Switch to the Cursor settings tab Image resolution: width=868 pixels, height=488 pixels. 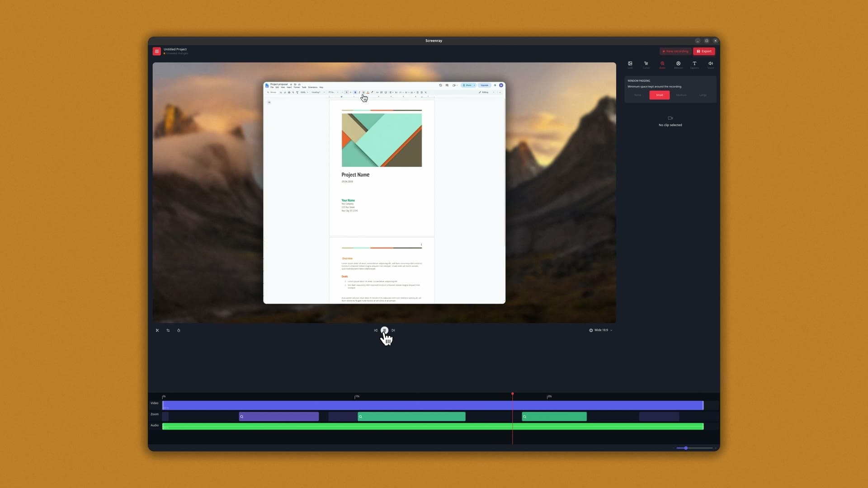tap(646, 65)
